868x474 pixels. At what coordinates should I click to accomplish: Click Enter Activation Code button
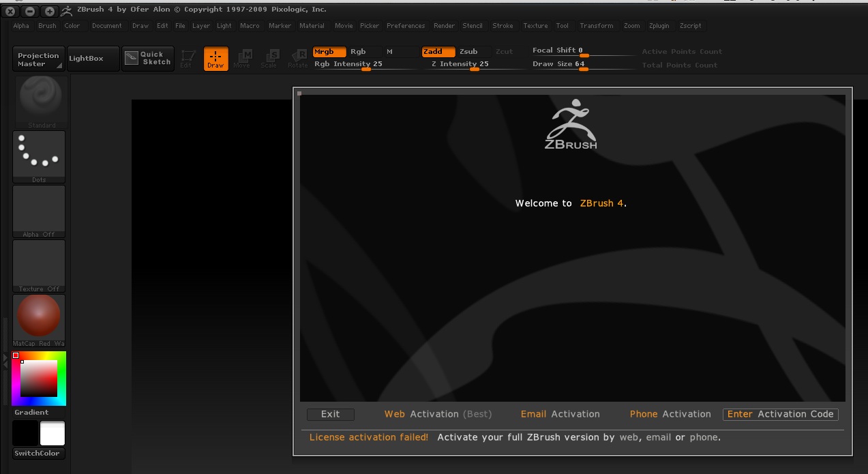pos(781,414)
